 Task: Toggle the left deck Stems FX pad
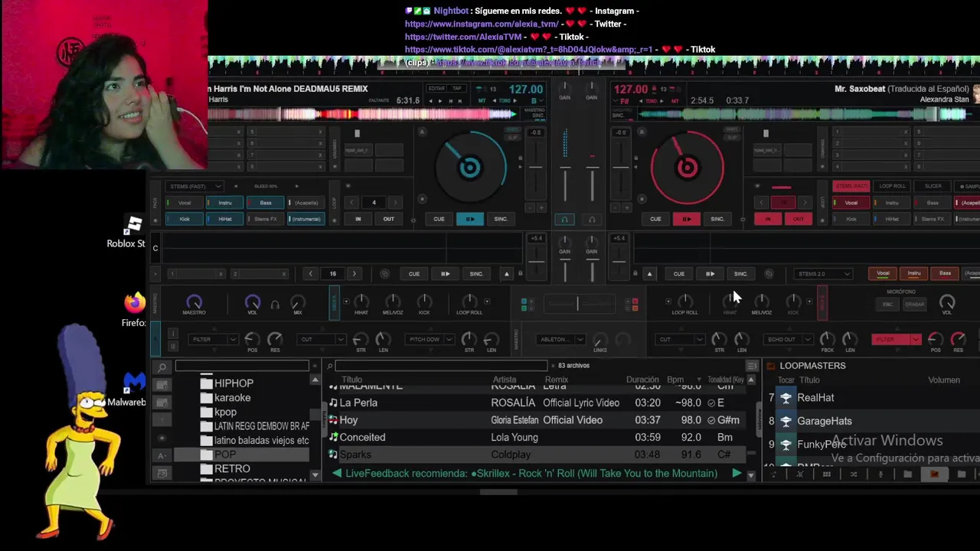click(x=266, y=219)
